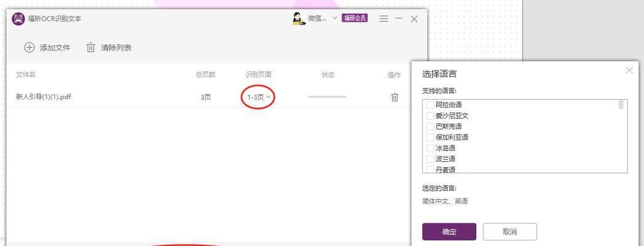Viewport: 644px width, 246px height.
Task: Click the 福昕会员 membership badge
Action: (355, 18)
